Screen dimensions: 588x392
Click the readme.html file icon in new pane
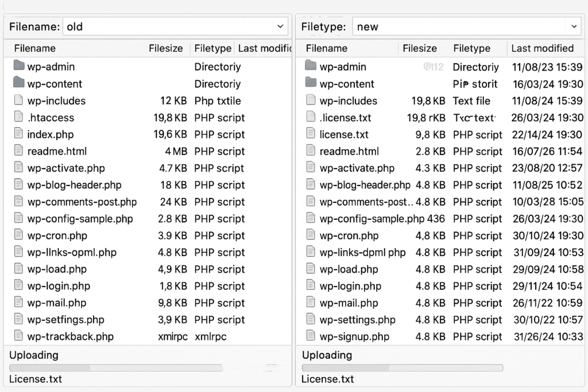311,150
